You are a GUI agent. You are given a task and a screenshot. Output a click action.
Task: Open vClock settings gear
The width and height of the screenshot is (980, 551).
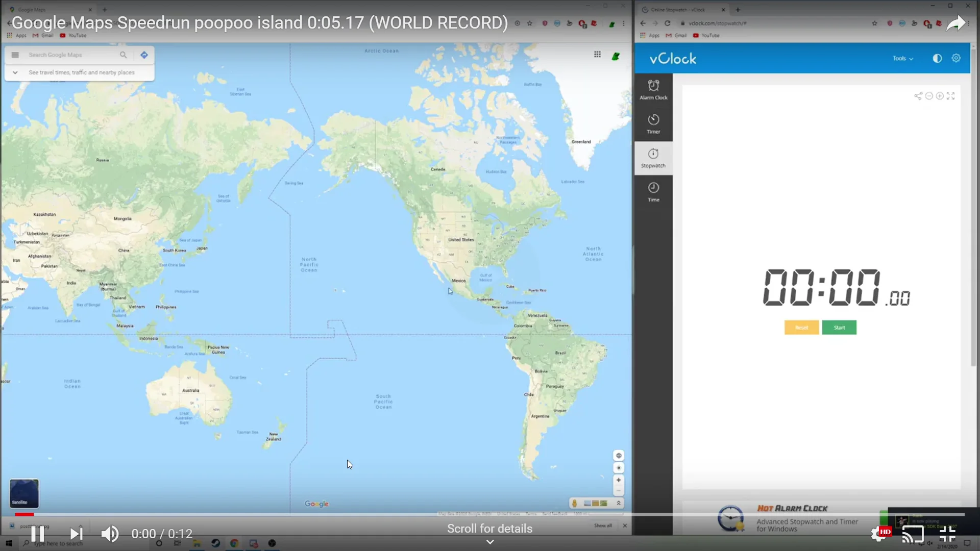pyautogui.click(x=956, y=58)
